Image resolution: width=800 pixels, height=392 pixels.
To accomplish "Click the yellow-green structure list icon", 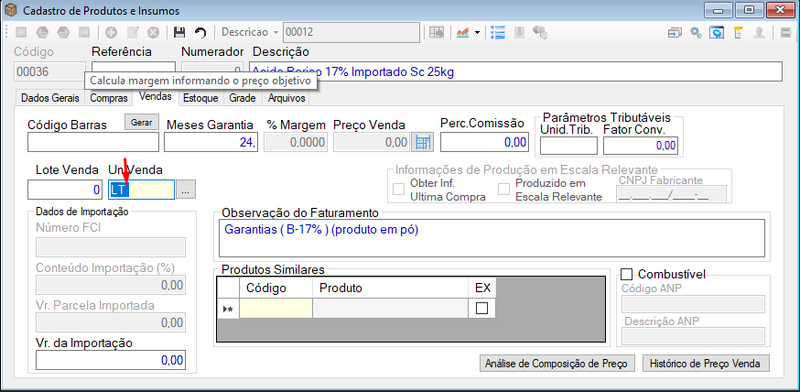I will [738, 33].
